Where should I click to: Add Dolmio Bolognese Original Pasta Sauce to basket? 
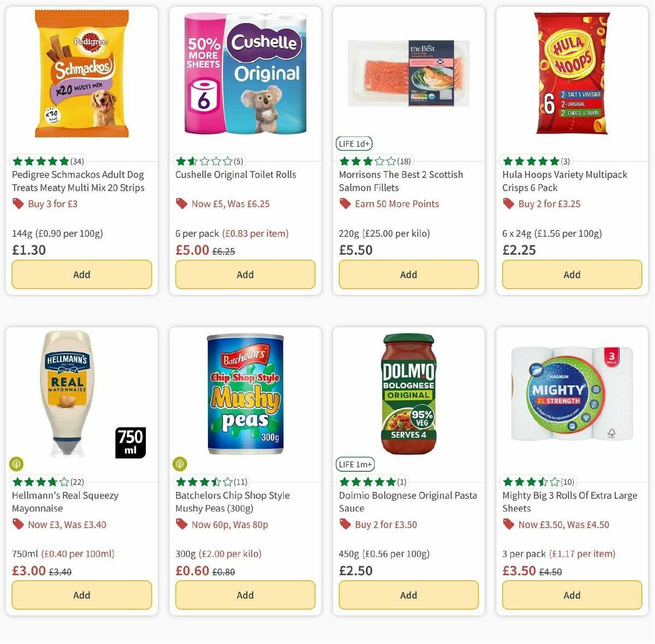(408, 595)
